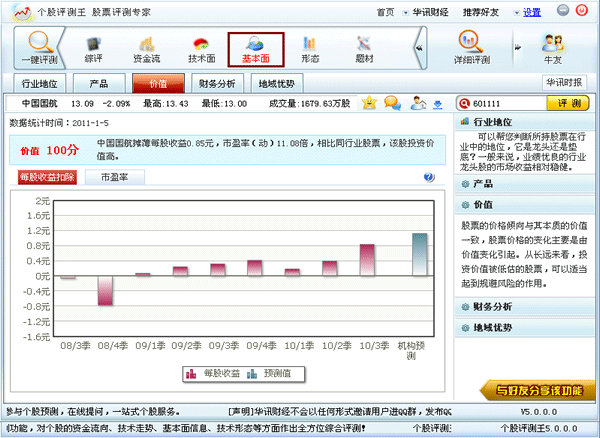The width and height of the screenshot is (600, 438).
Task: Click 成交量:1679.63万股 text
Action: click(x=310, y=103)
